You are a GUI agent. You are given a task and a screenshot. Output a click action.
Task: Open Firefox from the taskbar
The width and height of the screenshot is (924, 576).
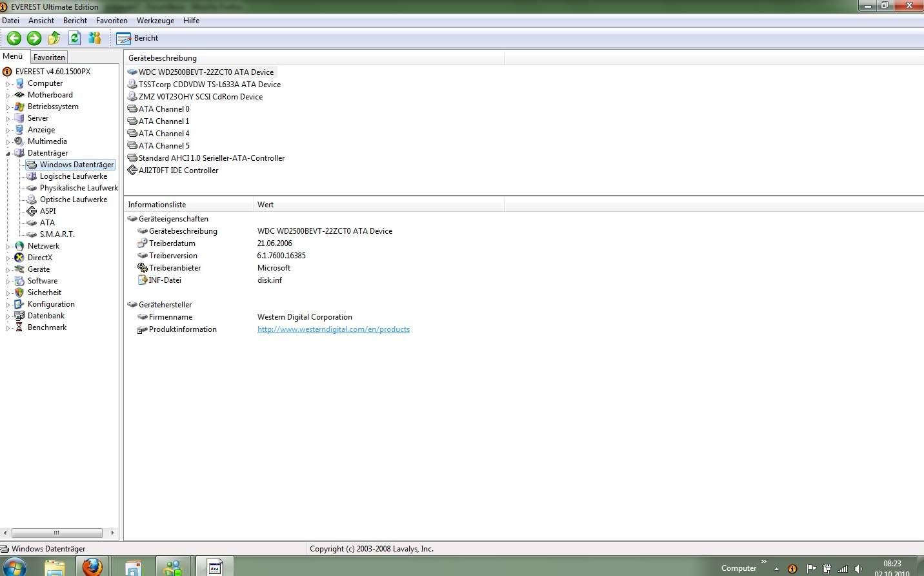tap(92, 567)
